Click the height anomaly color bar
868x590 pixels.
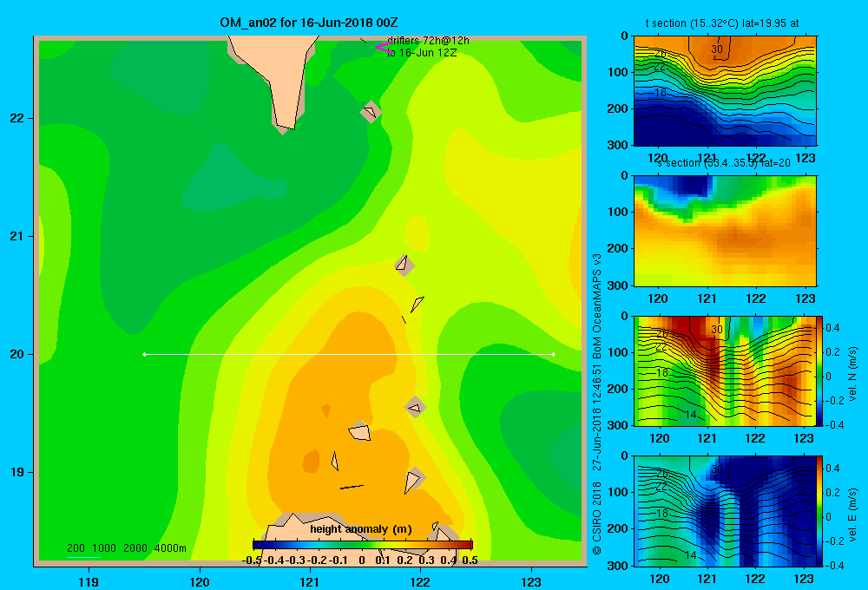363,545
